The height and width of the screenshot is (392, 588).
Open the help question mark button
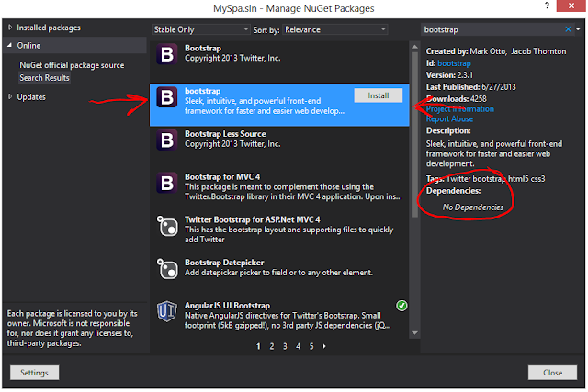point(548,6)
